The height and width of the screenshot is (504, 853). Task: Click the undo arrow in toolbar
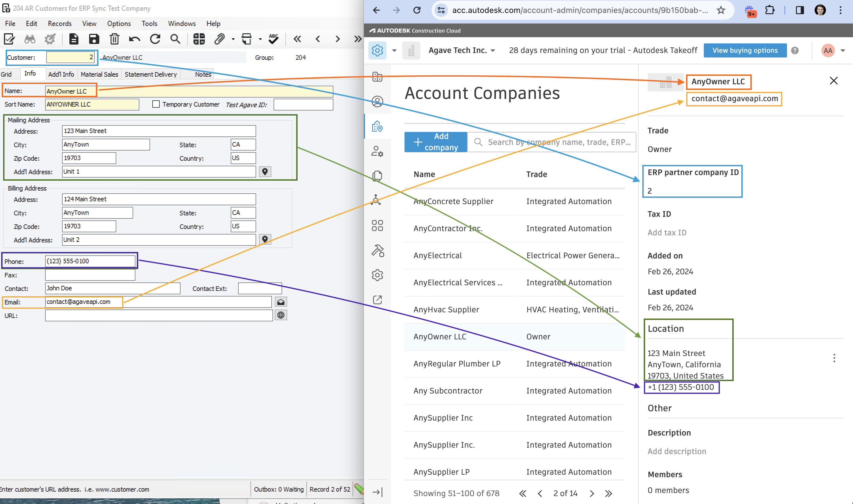(135, 39)
